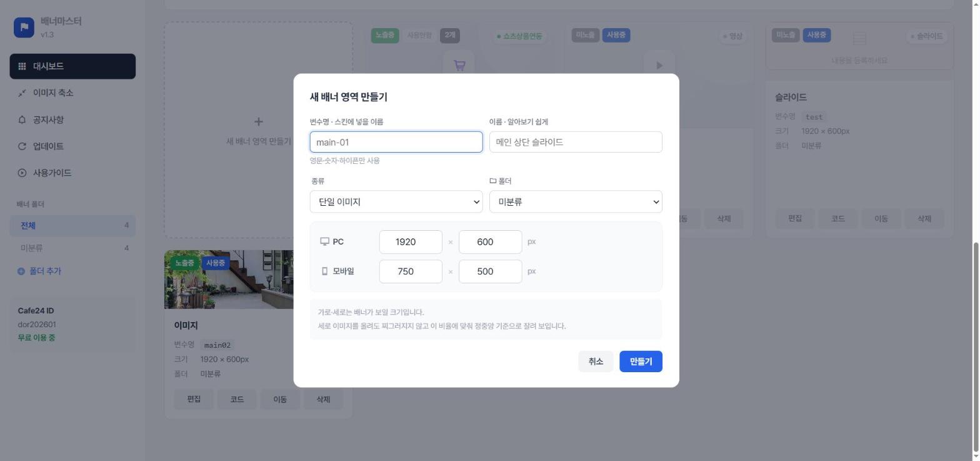Viewport: 980px width, 461px height.
Task: Click the 모바일 height field 500
Action: pyautogui.click(x=491, y=271)
